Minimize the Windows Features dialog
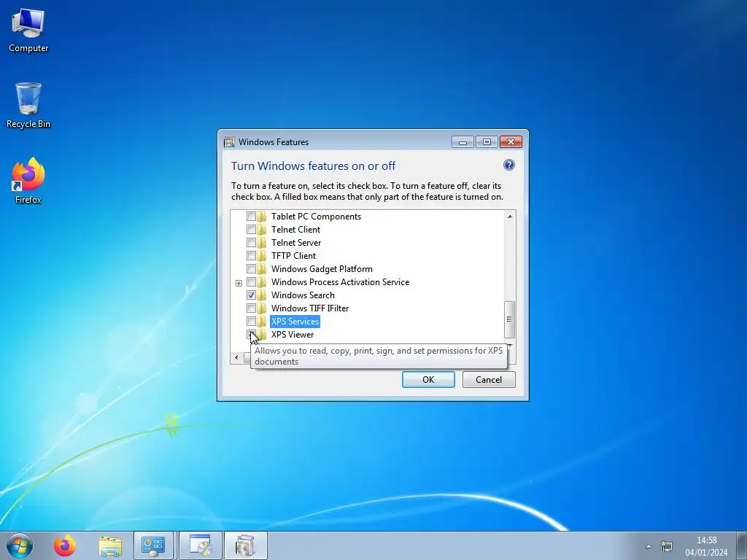Screen dimensions: 747x560 coord(462,142)
